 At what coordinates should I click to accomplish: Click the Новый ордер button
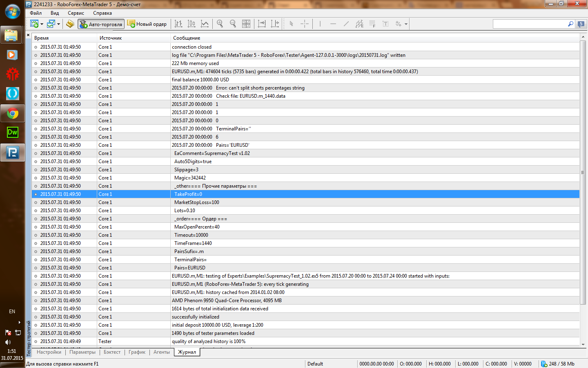click(147, 24)
